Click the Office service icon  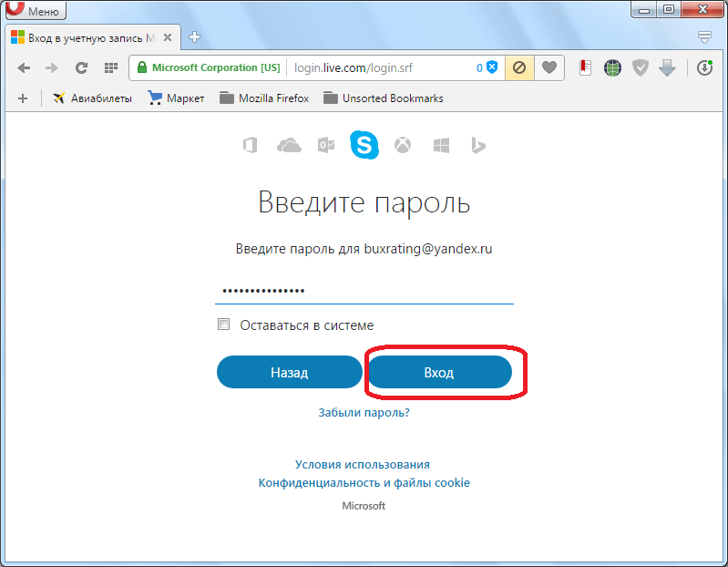pos(251,145)
